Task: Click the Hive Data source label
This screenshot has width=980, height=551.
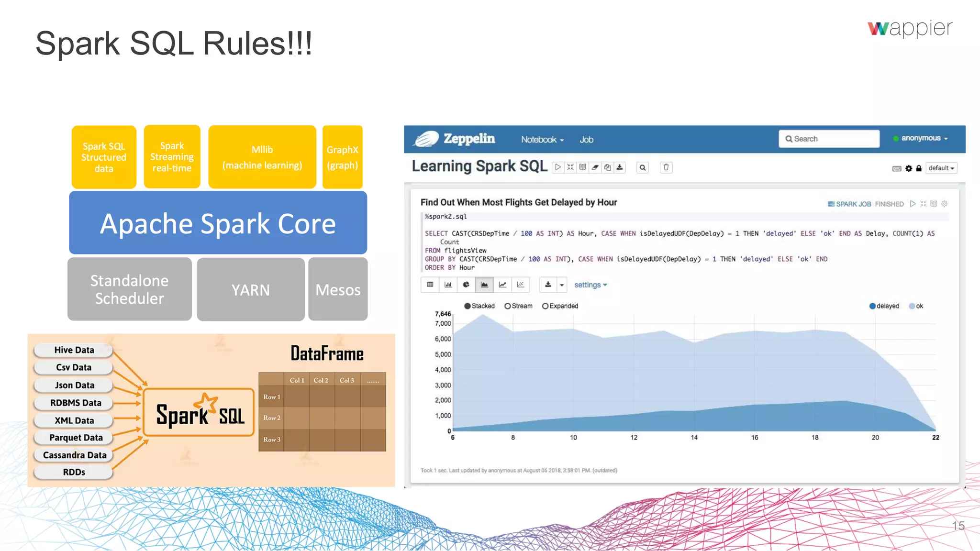Action: [74, 350]
